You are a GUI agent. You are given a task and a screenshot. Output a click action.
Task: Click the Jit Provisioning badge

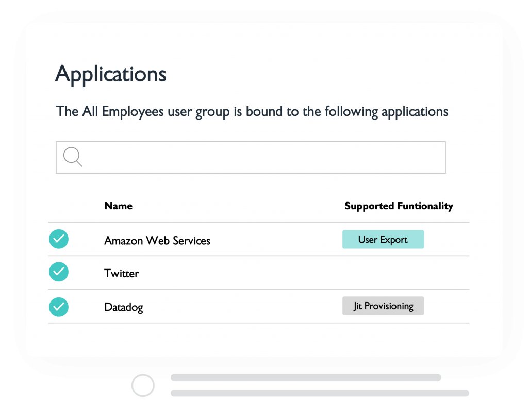click(x=383, y=306)
